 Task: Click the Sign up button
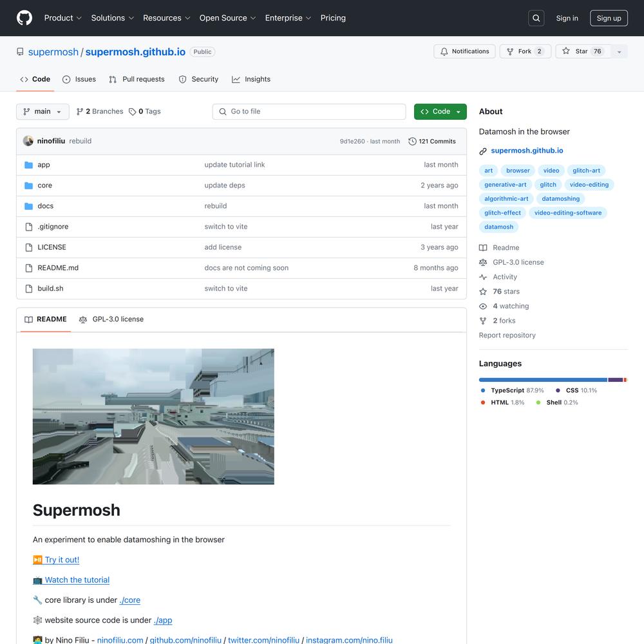point(609,18)
